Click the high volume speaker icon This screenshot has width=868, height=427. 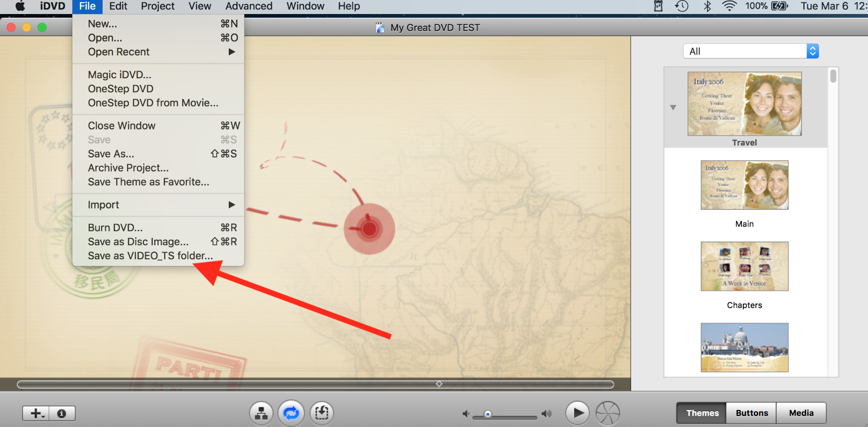[547, 414]
